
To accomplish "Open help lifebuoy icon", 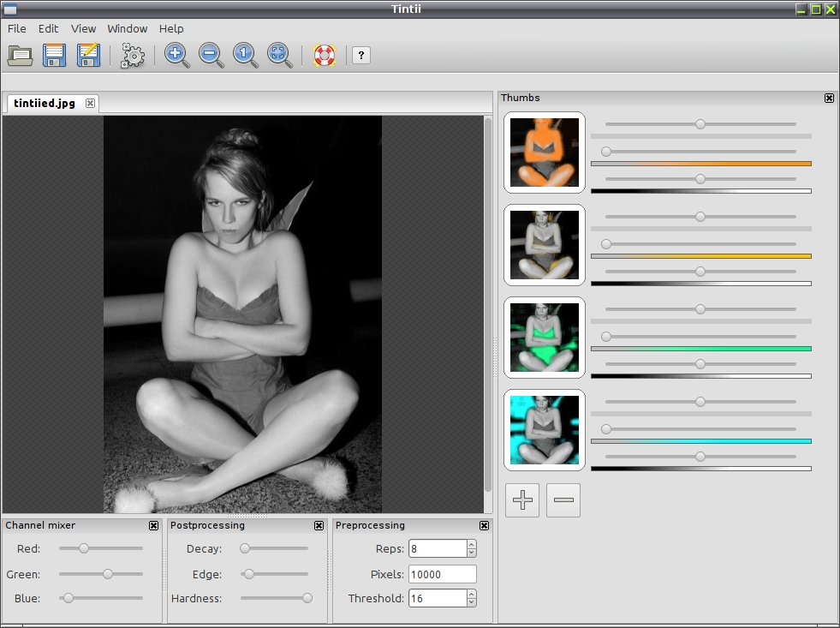I will click(325, 55).
